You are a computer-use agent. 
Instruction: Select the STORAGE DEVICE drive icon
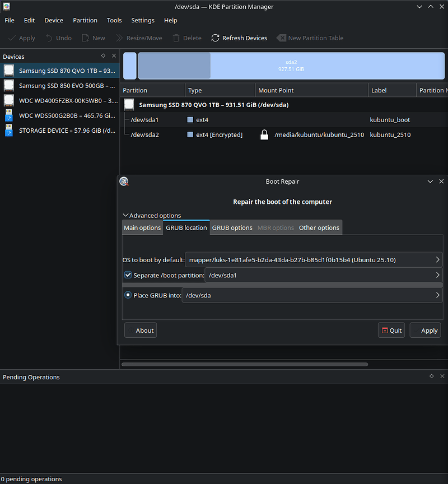9,130
